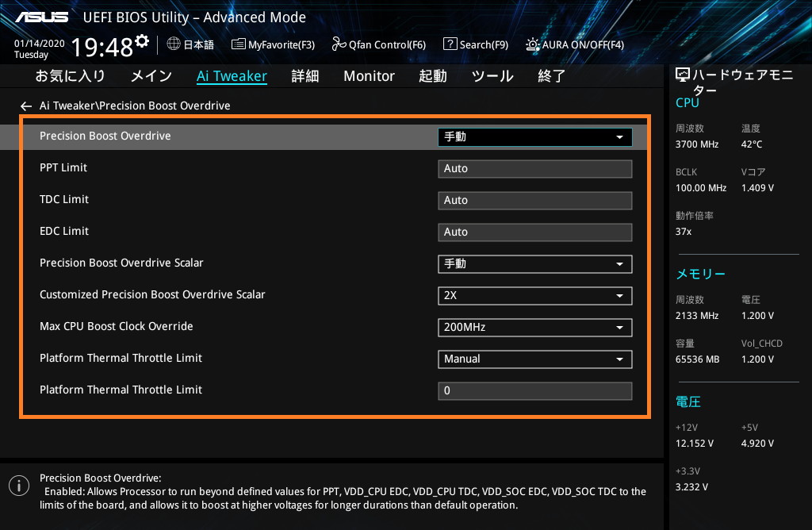Click Platform Thermal Throttle Limit value 0 field
The height and width of the screenshot is (530, 812).
click(535, 390)
